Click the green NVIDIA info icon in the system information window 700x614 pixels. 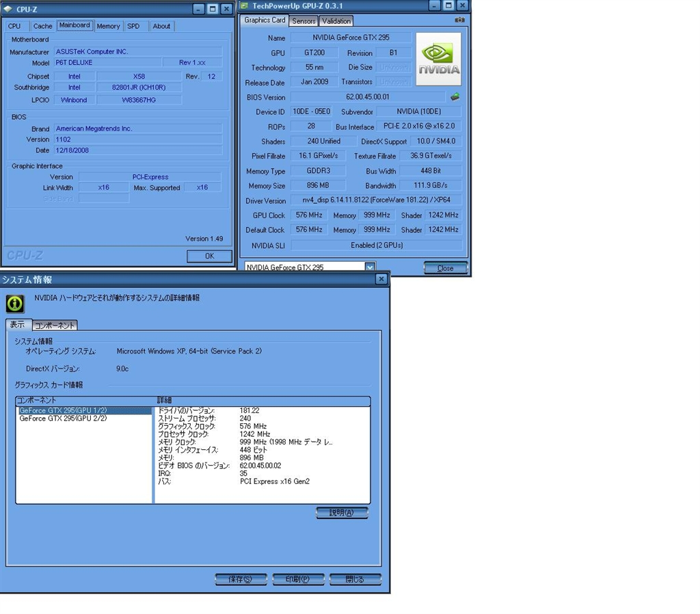pyautogui.click(x=15, y=304)
